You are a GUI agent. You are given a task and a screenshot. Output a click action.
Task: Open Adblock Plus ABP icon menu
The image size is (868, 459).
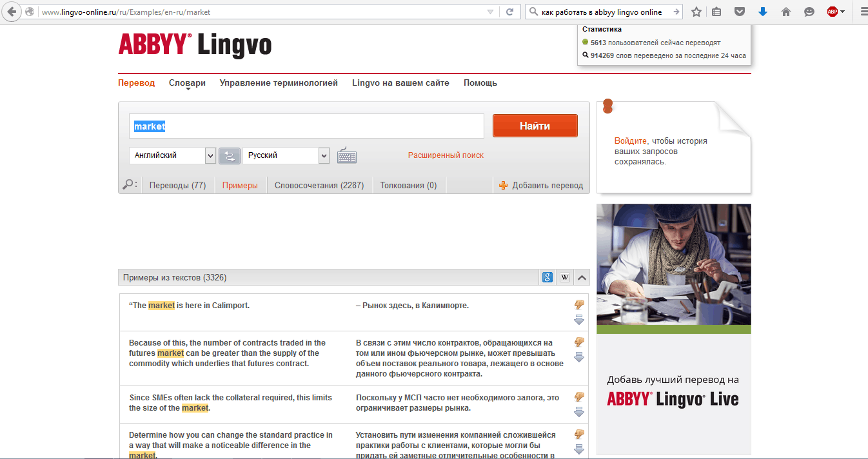point(836,12)
